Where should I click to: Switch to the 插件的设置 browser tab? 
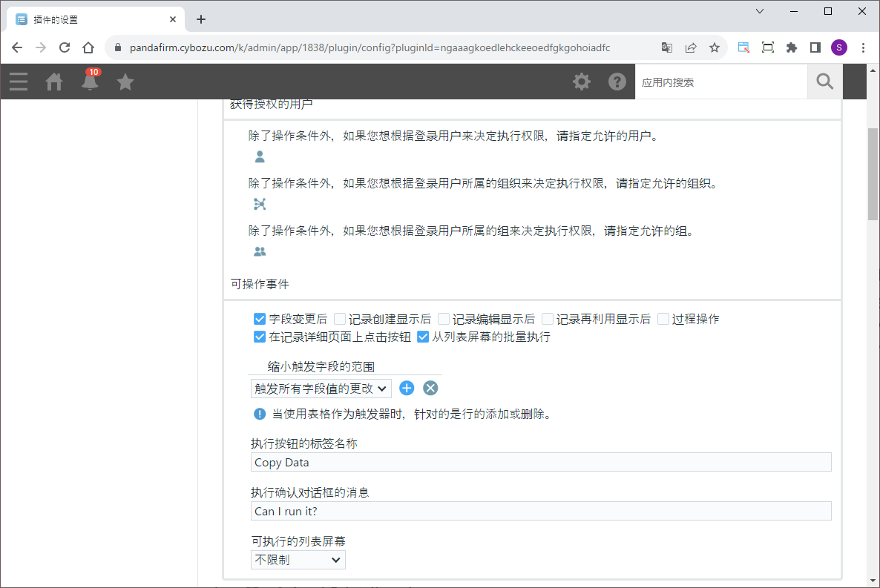(x=93, y=19)
